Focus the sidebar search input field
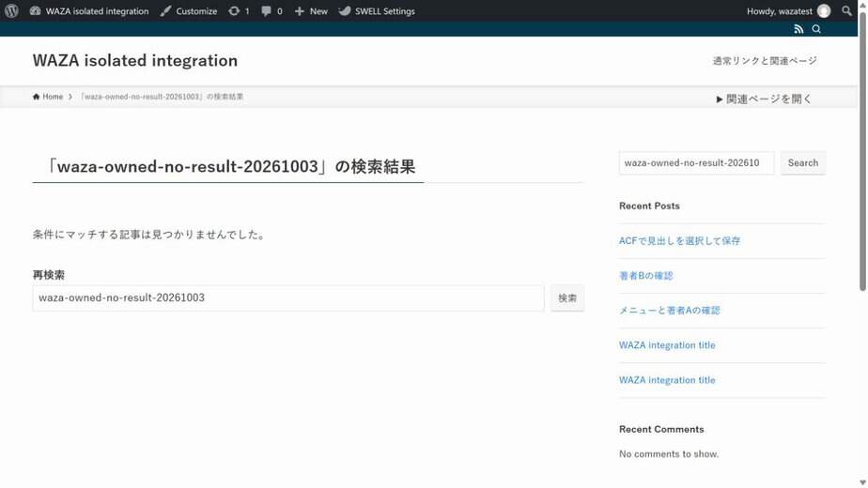This screenshot has width=868, height=488. tap(696, 163)
